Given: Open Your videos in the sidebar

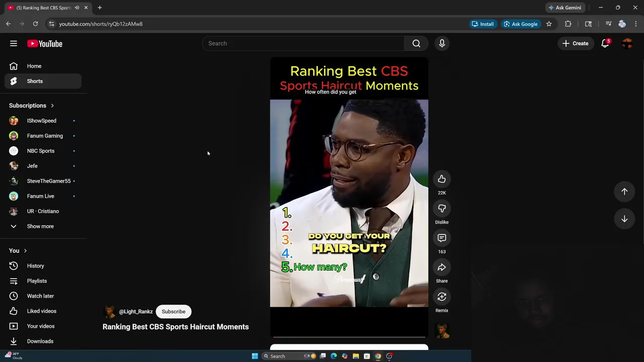Looking at the screenshot, I should 43,326.
